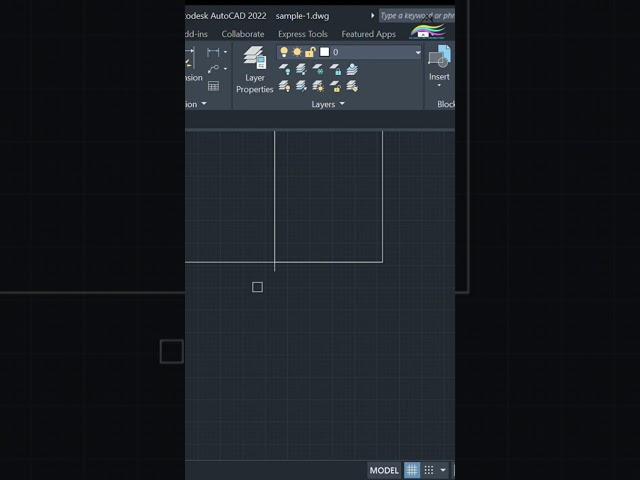Click the Freeze layer icon
This screenshot has height=480, width=640.
click(x=319, y=69)
